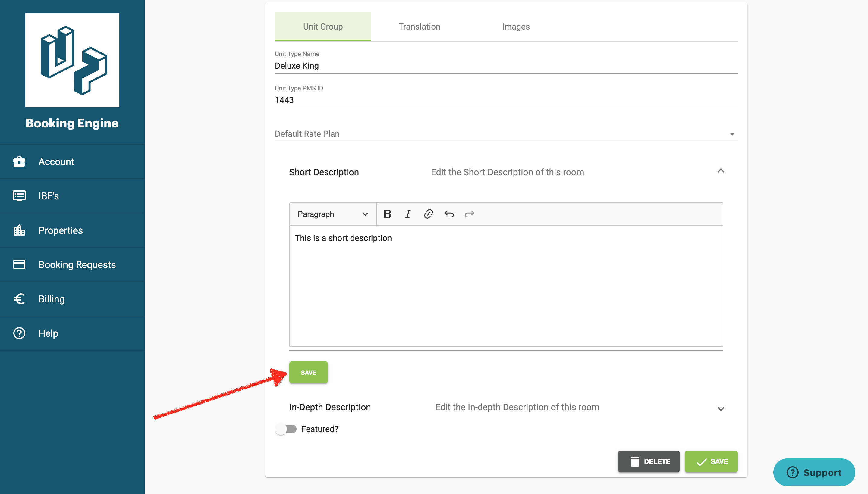Screen dimensions: 868x494
Task: Switch to the Translation tab
Action: 419,27
